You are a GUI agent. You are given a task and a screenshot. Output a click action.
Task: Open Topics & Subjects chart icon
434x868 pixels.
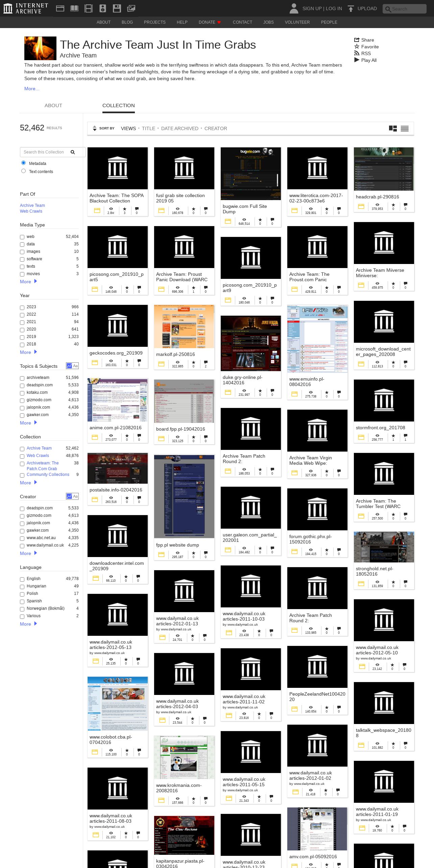(x=69, y=366)
